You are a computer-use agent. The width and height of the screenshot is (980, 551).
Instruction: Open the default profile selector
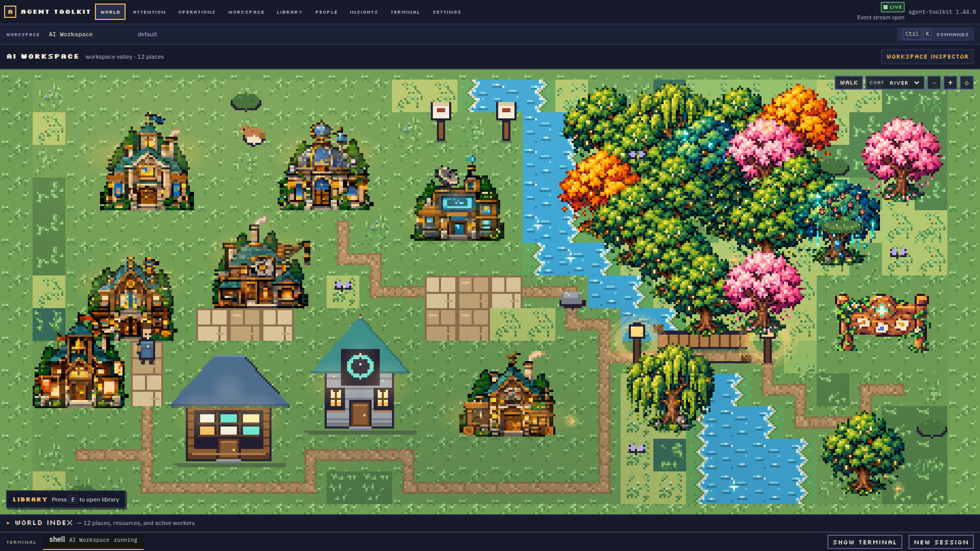[147, 34]
